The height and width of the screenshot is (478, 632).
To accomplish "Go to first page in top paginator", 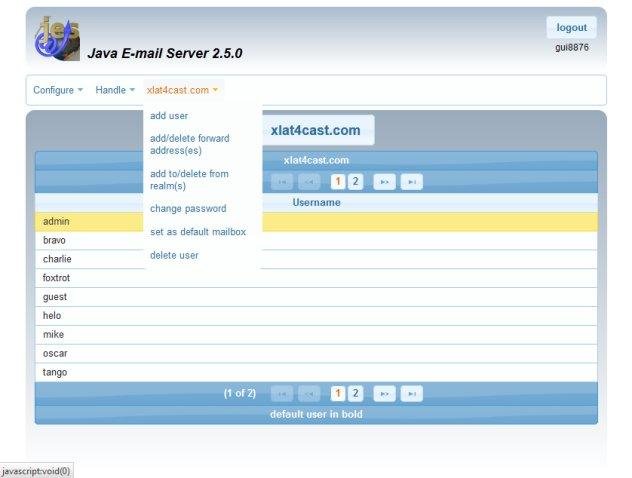I will [x=282, y=182].
